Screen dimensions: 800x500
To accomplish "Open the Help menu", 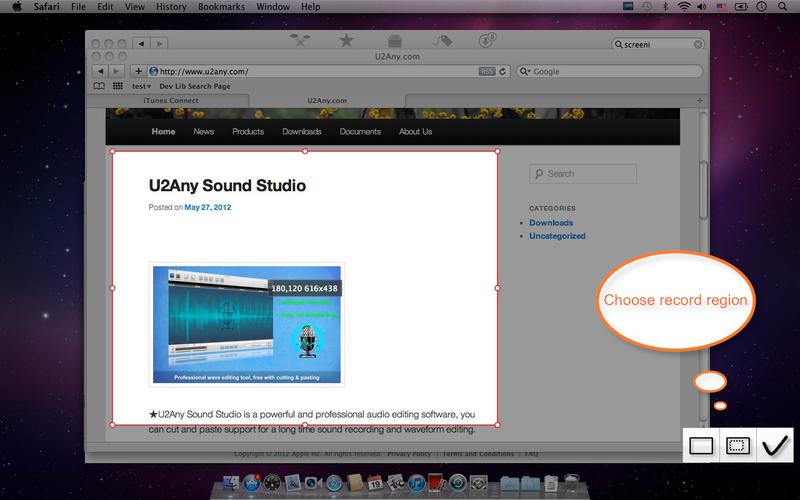I will [311, 7].
